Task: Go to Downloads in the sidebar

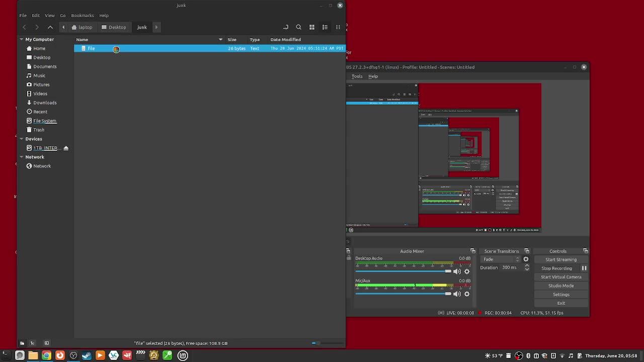Action: coord(45,103)
